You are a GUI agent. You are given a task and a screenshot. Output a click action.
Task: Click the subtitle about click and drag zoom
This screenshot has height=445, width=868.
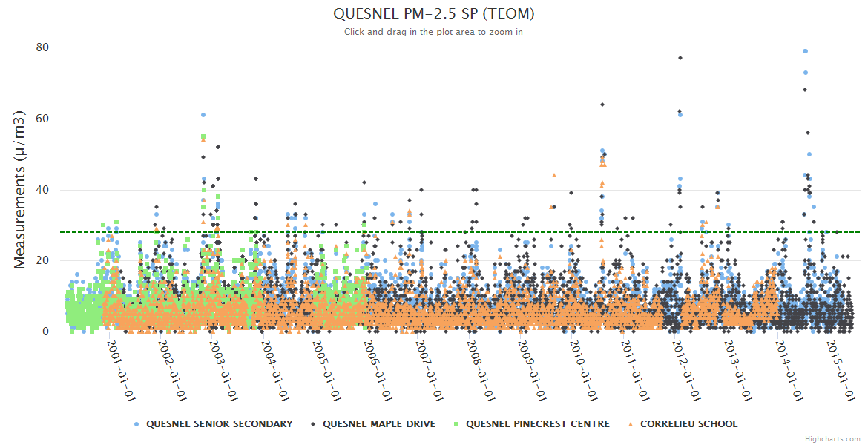pos(434,32)
